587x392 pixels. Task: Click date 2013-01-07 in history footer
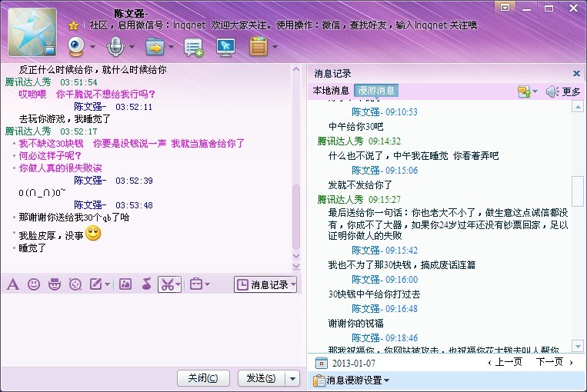[x=353, y=364]
